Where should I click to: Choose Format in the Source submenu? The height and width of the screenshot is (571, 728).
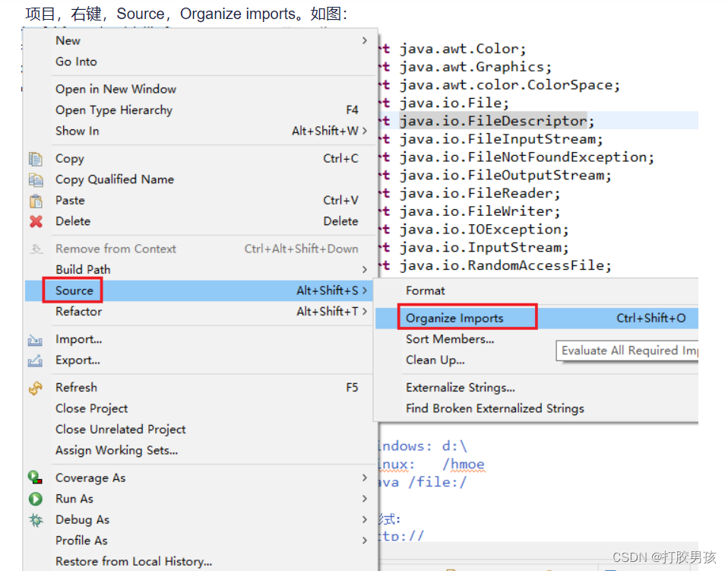(537, 291)
